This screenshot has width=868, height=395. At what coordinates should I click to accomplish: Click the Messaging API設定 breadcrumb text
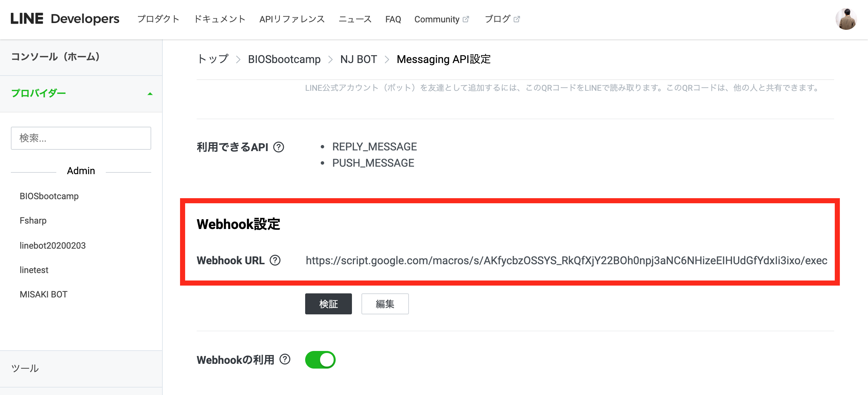(x=443, y=59)
